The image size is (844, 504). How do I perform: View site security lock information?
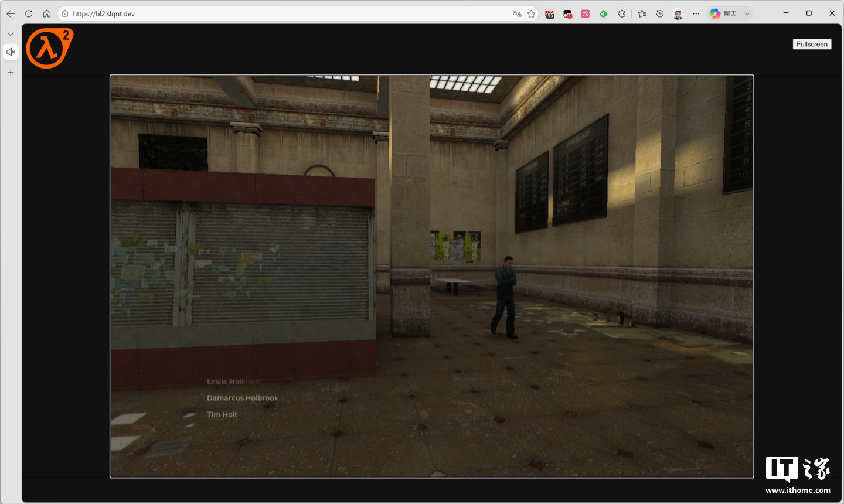pyautogui.click(x=65, y=13)
